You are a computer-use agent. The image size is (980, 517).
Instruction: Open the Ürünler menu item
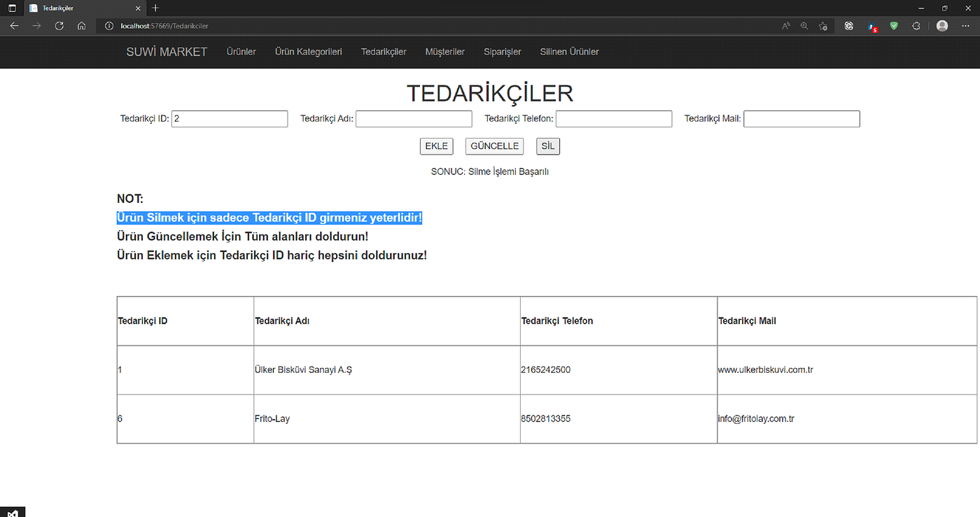coord(241,52)
